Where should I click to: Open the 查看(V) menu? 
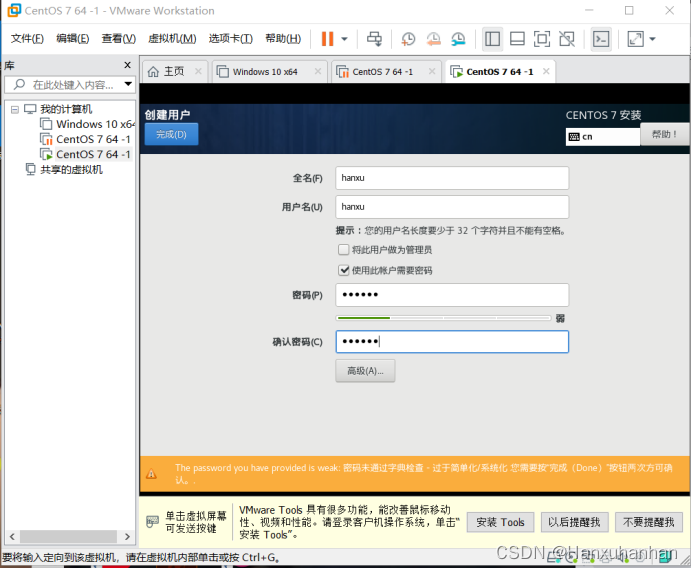tap(119, 39)
